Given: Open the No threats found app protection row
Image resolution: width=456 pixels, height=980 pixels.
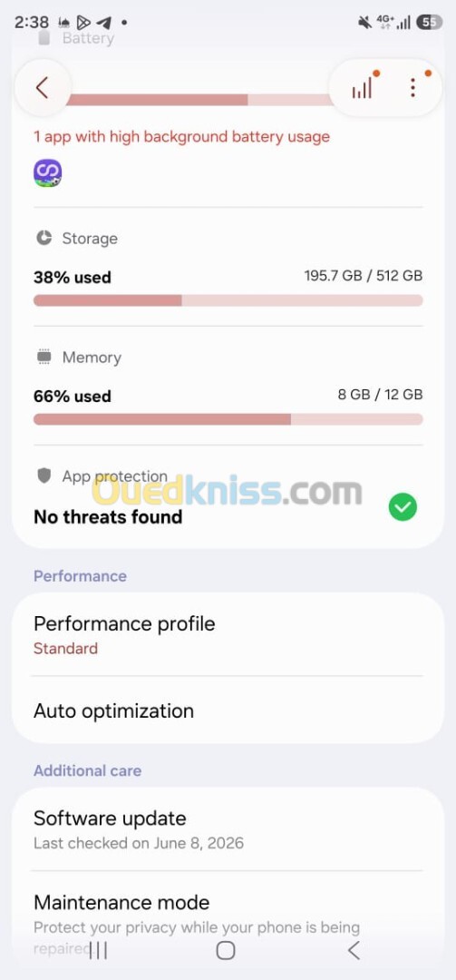Looking at the screenshot, I should (x=228, y=497).
